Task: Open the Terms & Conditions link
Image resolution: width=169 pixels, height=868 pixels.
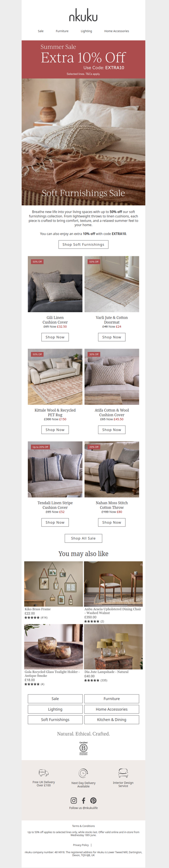Action: pos(84,826)
